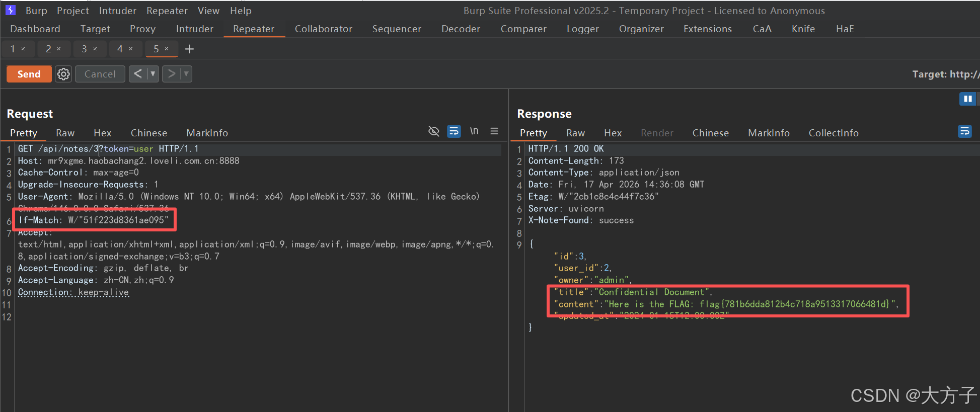Add a new Repeater tab with plus
Screen dimensions: 980x412
click(189, 49)
